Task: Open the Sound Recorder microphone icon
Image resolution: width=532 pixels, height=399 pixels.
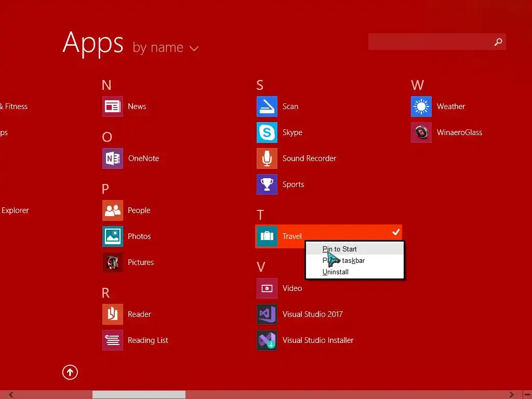Action: [x=267, y=158]
